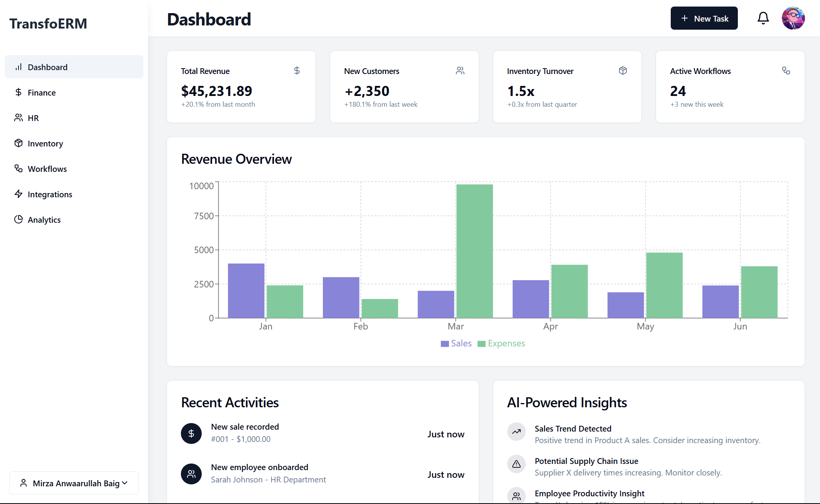Viewport: 820px width, 504px height.
Task: Click the people icon on New Customers card
Action: 460,71
